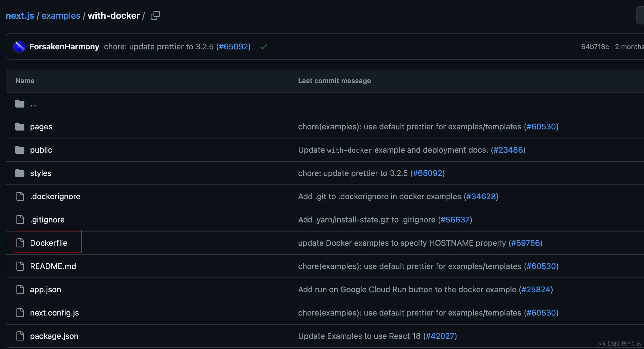Image resolution: width=644 pixels, height=349 pixels.
Task: Open commit hash 64b718c
Action: coord(595,47)
